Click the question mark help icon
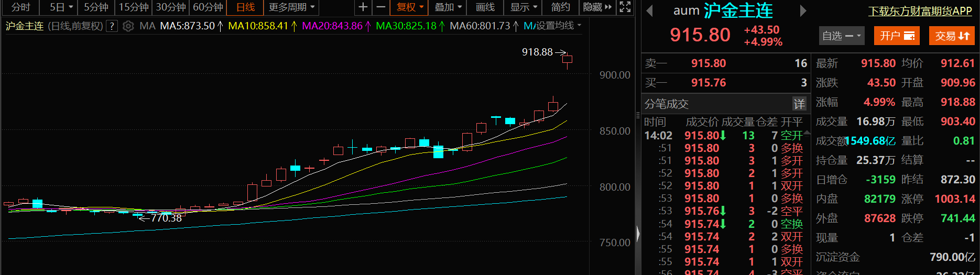 coord(112,26)
